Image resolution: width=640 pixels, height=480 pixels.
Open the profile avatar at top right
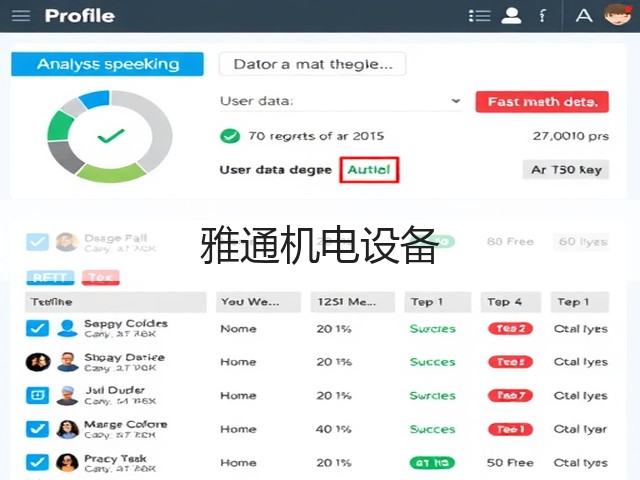[x=618, y=15]
